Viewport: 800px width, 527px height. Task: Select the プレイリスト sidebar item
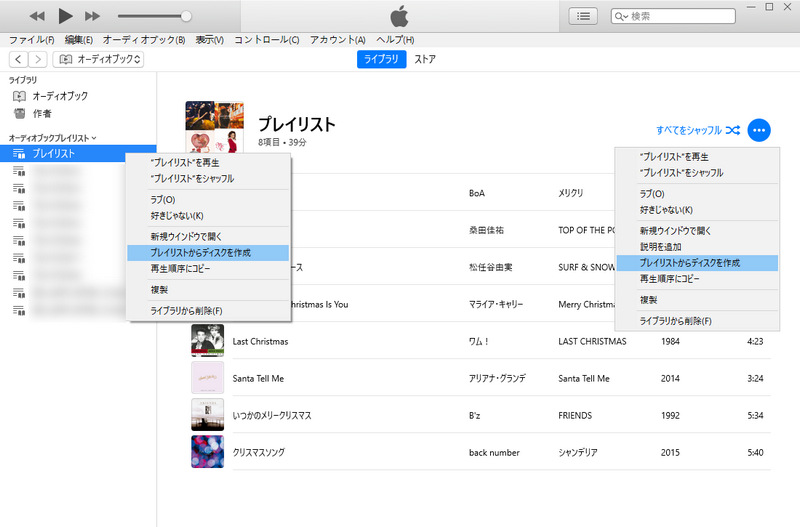point(78,153)
